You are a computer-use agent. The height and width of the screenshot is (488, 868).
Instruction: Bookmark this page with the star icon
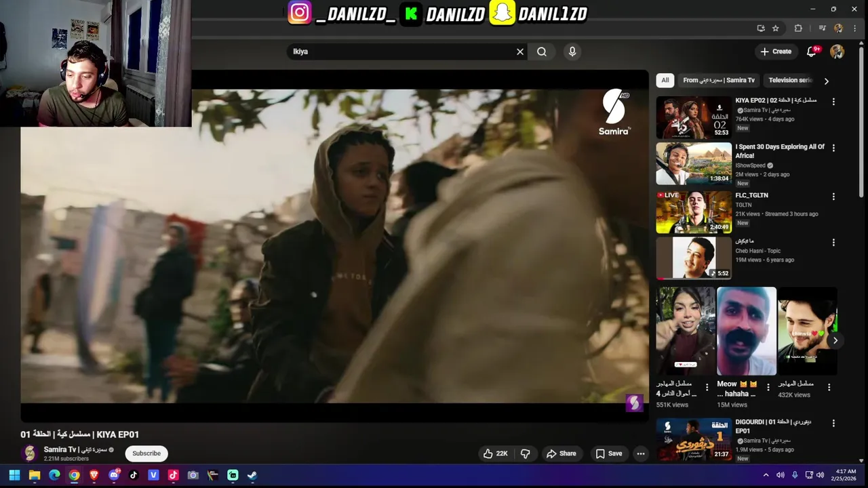(x=776, y=28)
